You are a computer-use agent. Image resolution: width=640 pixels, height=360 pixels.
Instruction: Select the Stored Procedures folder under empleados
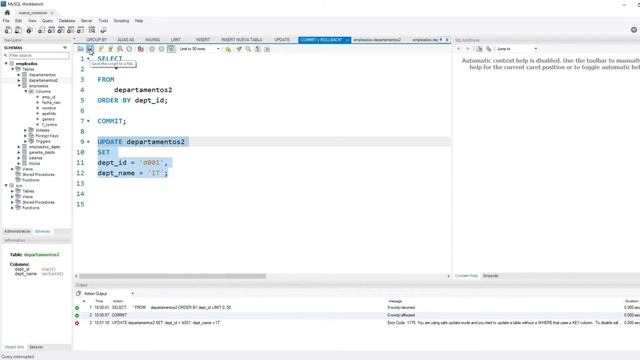pos(38,175)
